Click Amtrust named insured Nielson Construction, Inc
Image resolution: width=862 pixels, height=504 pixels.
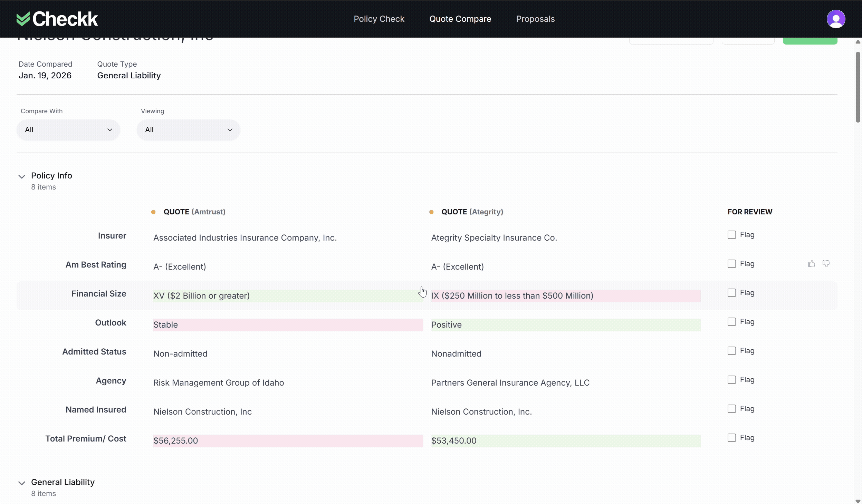[x=202, y=412]
